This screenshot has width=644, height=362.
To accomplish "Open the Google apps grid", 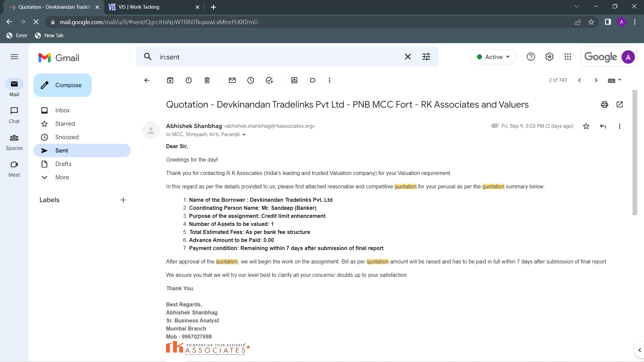I will [568, 57].
